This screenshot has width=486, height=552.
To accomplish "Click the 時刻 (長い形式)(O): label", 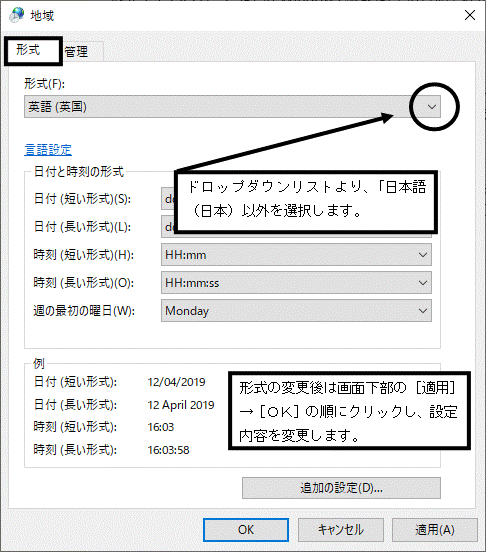I will click(x=84, y=283).
